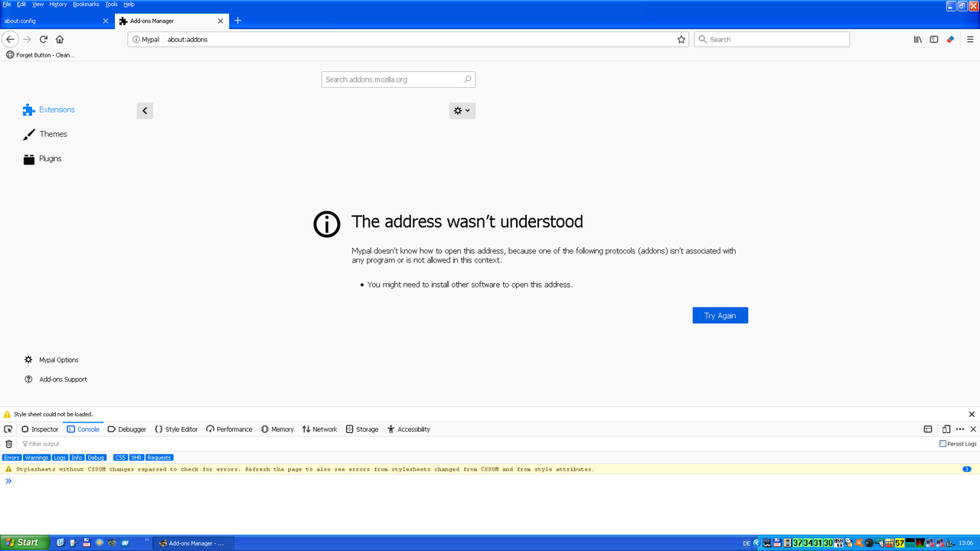Switch to the Style Editor devtools tab
Viewport: 980px width, 551px height.
point(176,429)
